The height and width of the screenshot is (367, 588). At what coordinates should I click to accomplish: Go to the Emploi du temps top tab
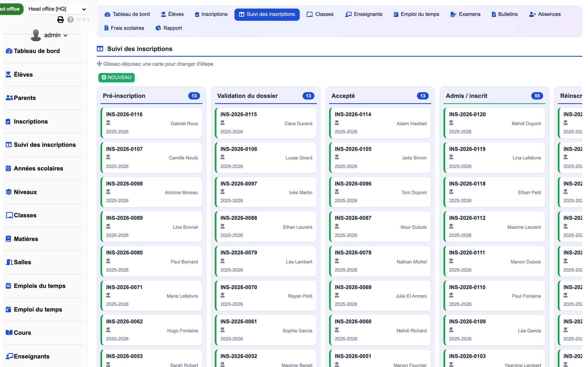416,14
